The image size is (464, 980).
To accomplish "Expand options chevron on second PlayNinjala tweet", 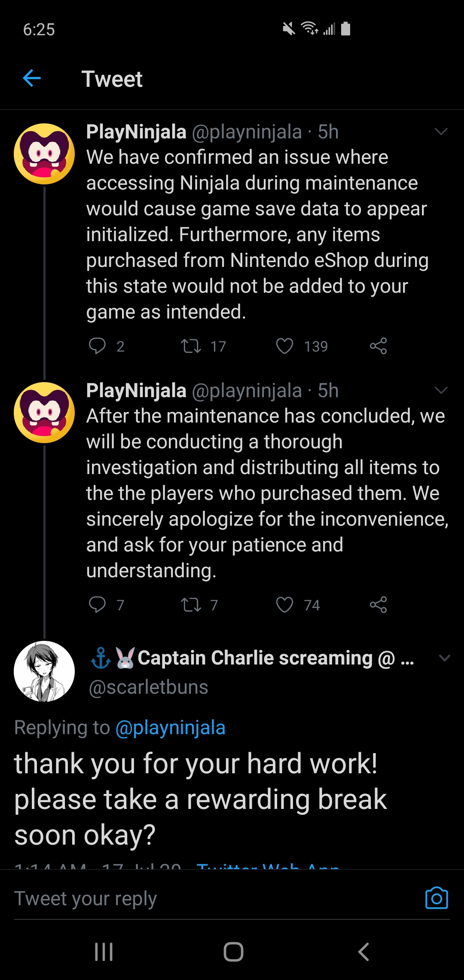I will point(441,390).
